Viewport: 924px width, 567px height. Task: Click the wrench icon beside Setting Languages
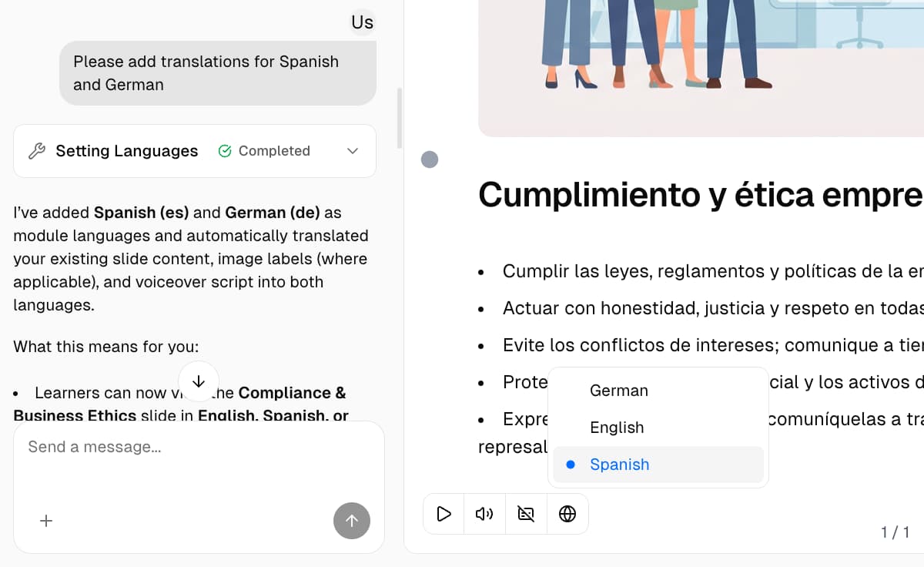(36, 151)
